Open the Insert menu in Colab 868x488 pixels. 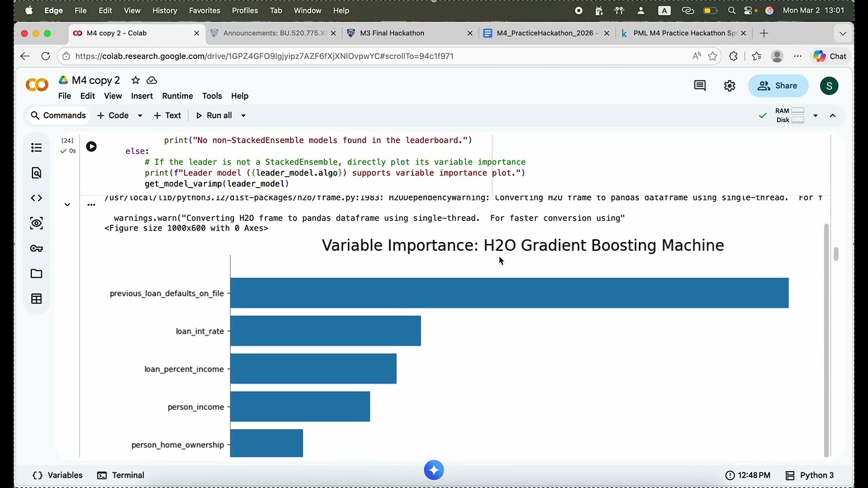[142, 96]
